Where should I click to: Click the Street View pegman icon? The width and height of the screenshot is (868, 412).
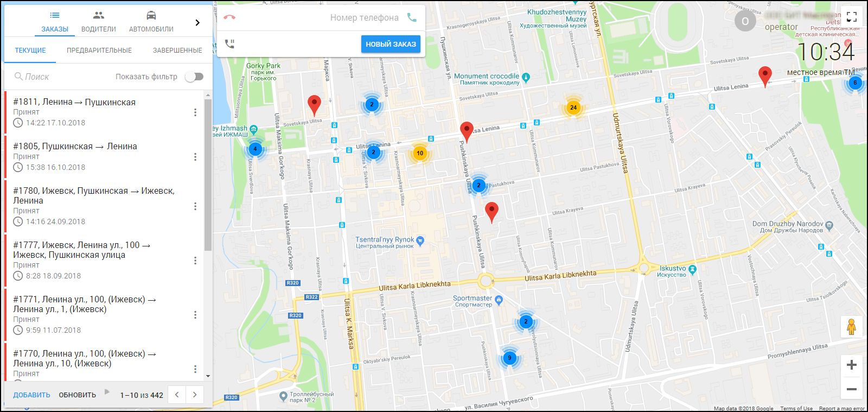pos(851,327)
